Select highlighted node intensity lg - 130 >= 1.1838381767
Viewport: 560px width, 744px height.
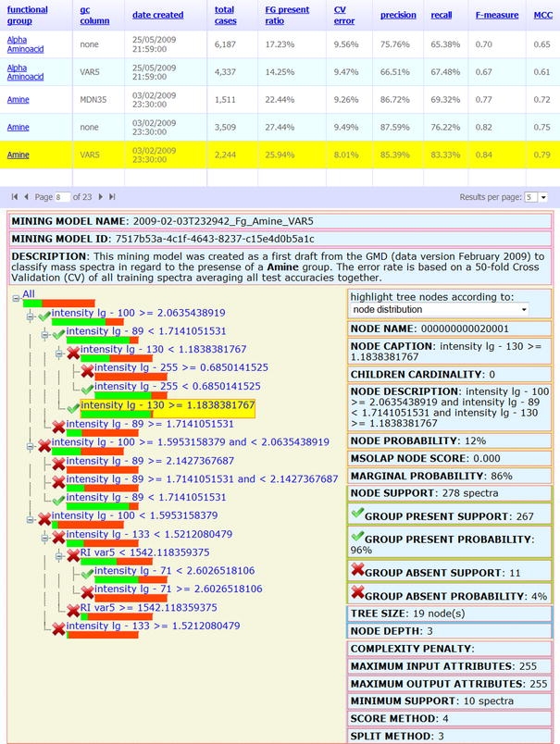click(x=168, y=404)
